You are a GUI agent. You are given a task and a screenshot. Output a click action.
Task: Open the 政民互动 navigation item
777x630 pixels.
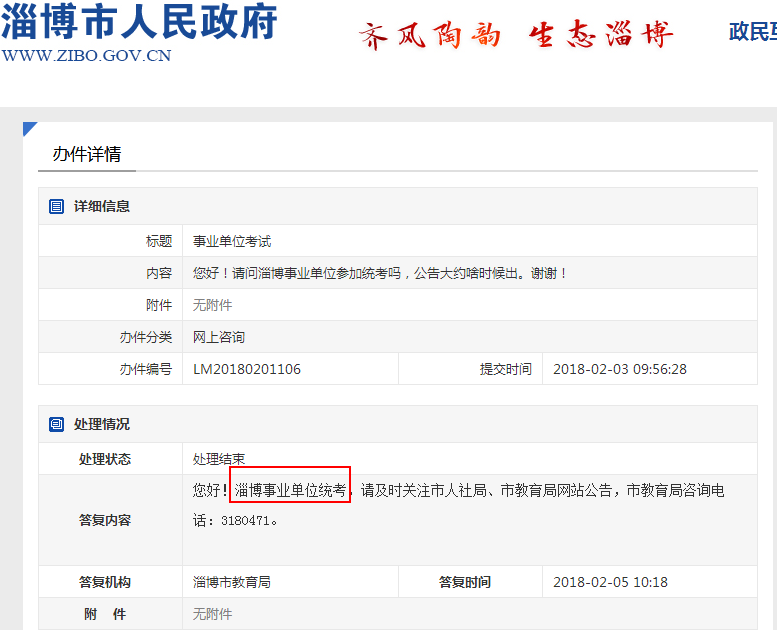753,32
